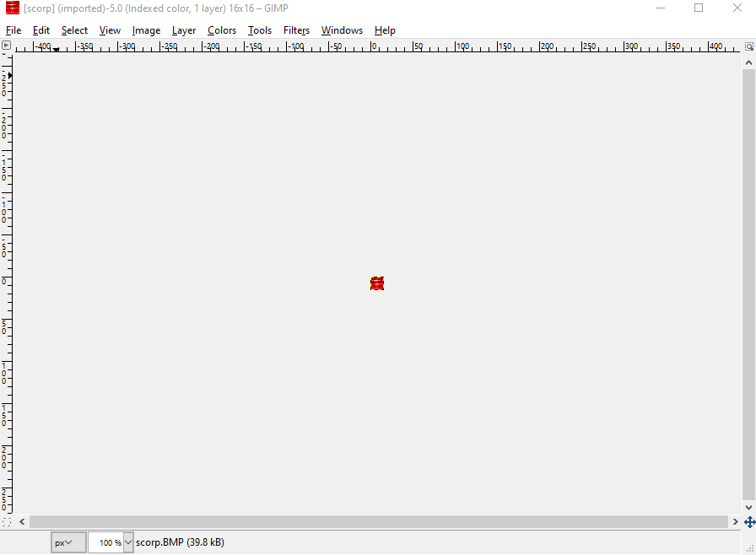The image size is (756, 555).
Task: Open the Help menu
Action: pyautogui.click(x=385, y=30)
